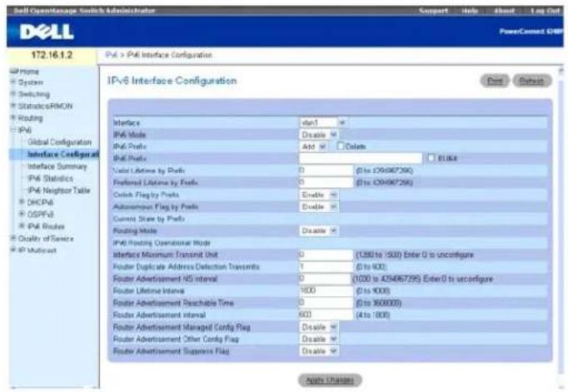This screenshot has width=568, height=392.
Task: Click the Home tree item
Action: (29, 72)
